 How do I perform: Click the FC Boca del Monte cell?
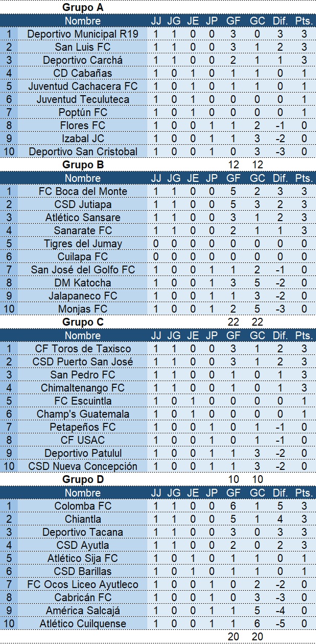tap(83, 191)
